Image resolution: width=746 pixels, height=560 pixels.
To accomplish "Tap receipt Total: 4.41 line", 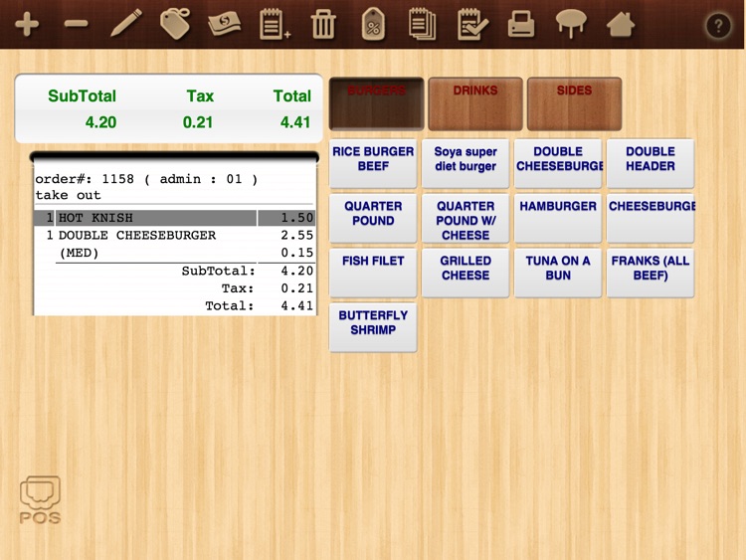I will point(259,305).
